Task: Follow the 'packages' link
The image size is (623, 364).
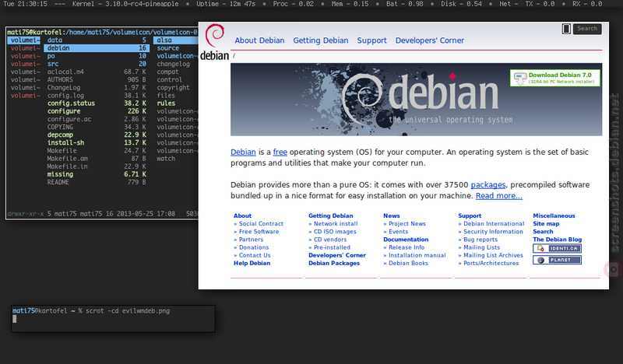Action: click(488, 185)
